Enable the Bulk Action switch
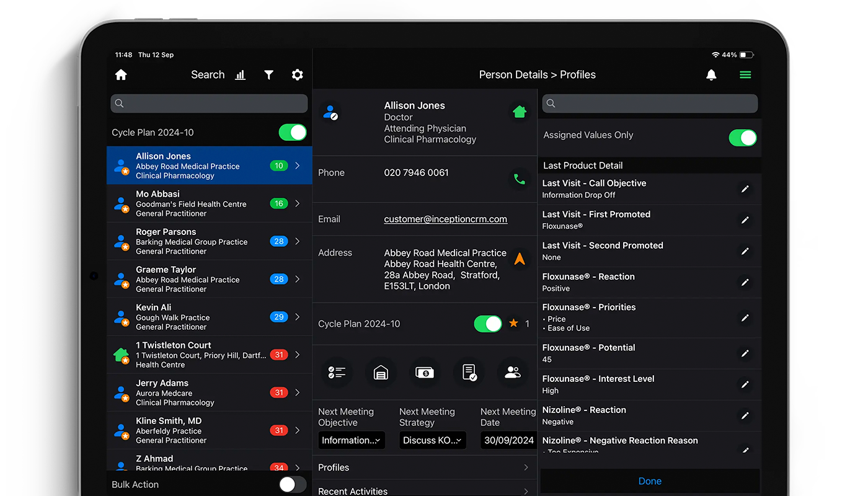The image size is (868, 496). coord(293,485)
